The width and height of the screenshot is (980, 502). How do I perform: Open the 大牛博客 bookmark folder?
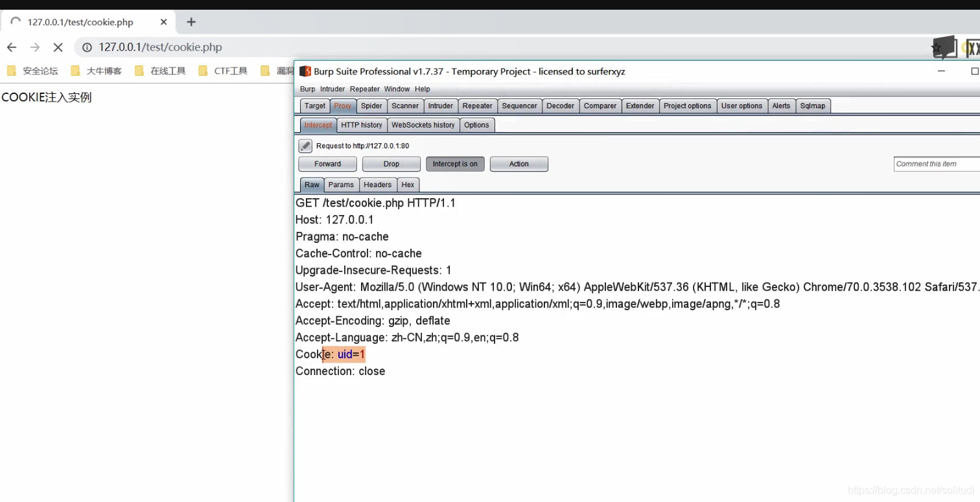click(x=96, y=71)
